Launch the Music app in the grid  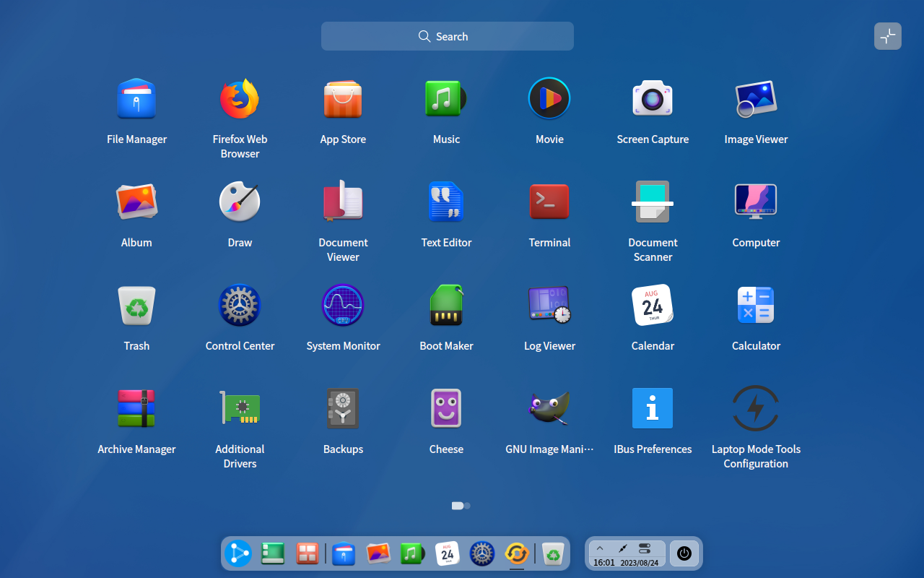pos(446,99)
